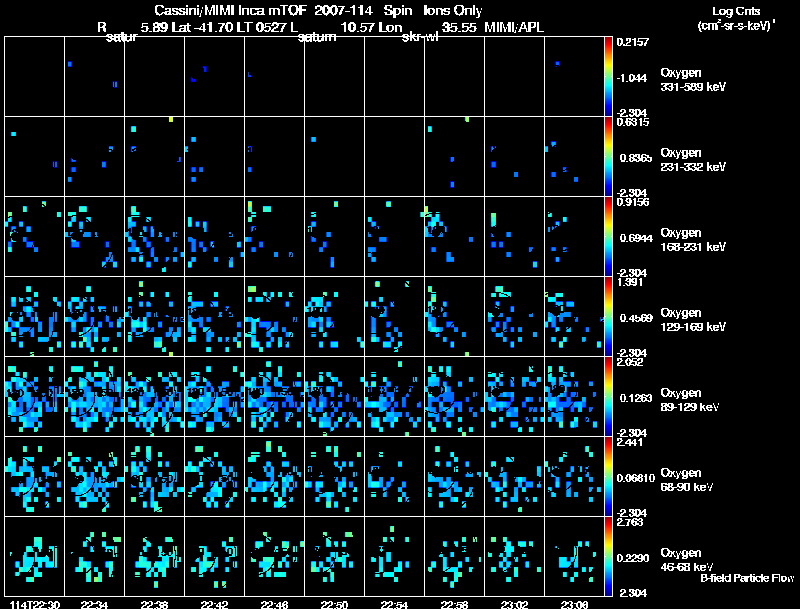This screenshot has width=800, height=609.
Task: Click the 0.1263 color scale value
Action: click(636, 398)
